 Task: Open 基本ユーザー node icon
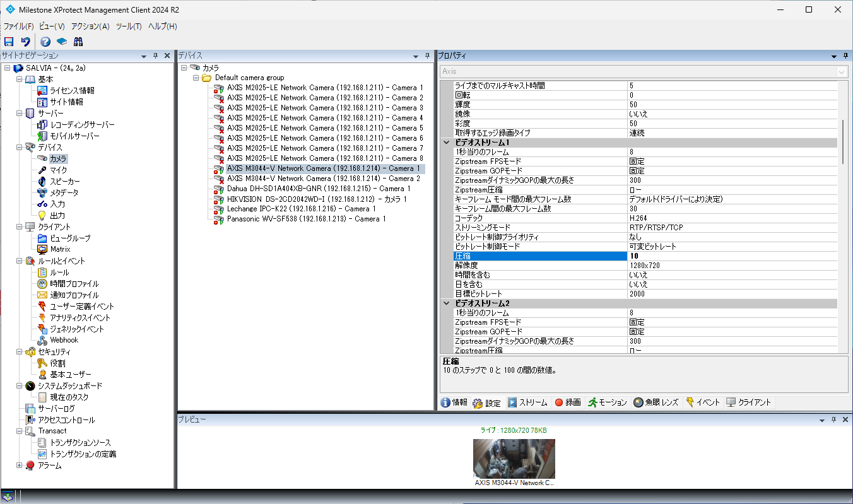42,375
